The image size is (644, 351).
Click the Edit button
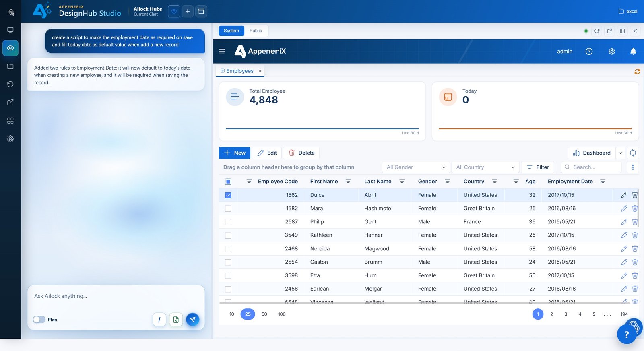point(267,153)
